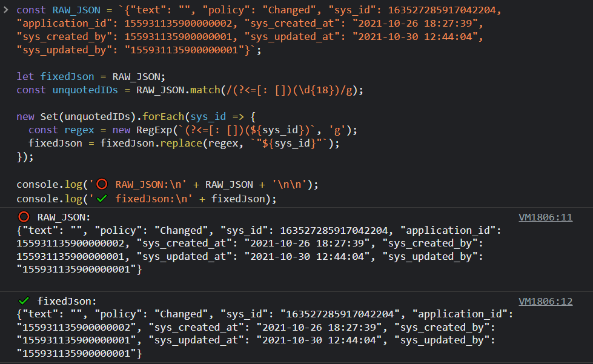Click quoted sys_id value in fixedJson output
This screenshot has width=593, height=364.
click(340, 314)
